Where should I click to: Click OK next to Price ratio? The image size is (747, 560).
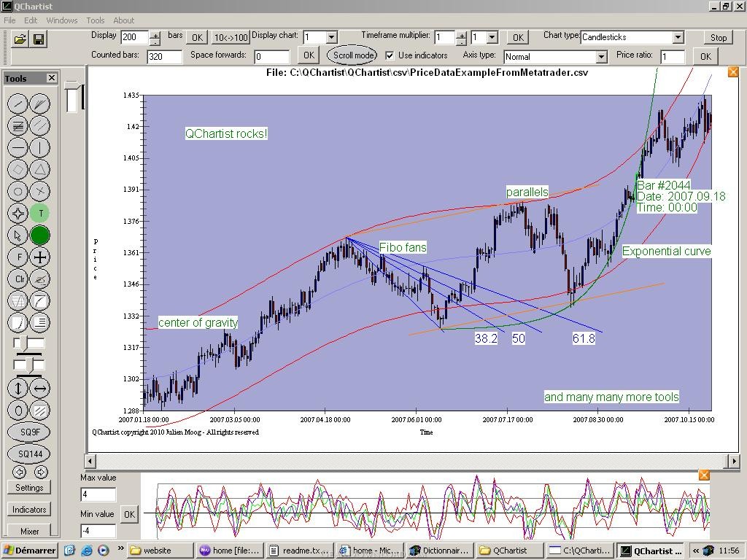[705, 56]
